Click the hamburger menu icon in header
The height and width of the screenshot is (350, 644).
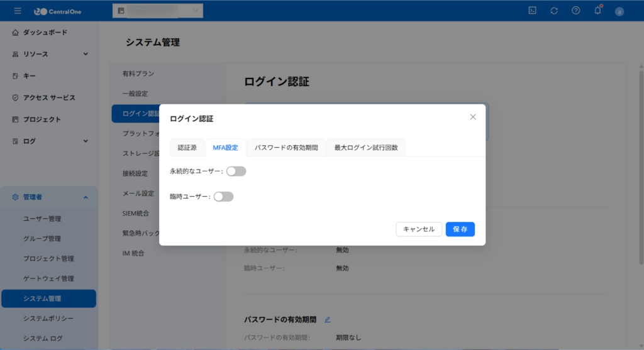click(x=18, y=11)
